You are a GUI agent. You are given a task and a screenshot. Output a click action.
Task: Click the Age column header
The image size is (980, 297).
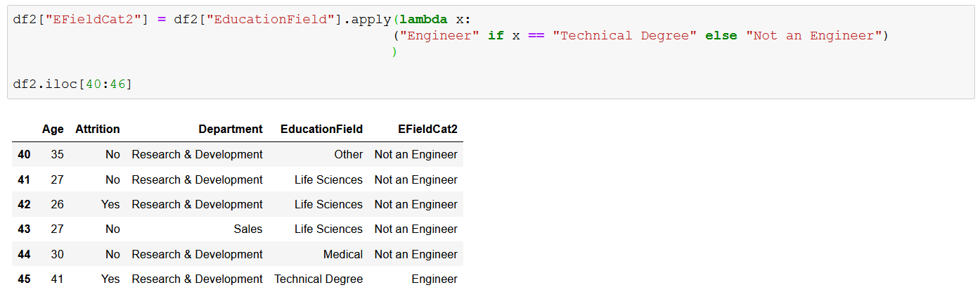[x=53, y=129]
